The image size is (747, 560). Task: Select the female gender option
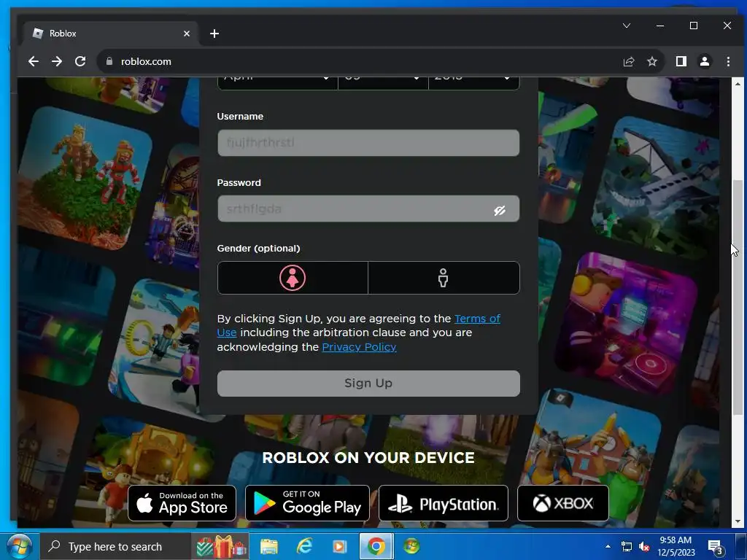(293, 278)
